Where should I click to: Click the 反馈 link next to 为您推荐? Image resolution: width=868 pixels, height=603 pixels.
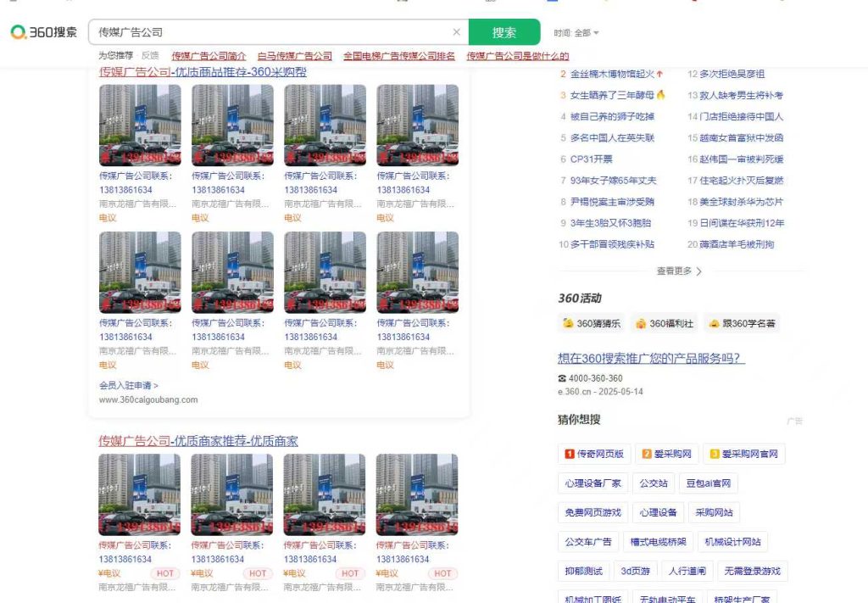tap(150, 55)
